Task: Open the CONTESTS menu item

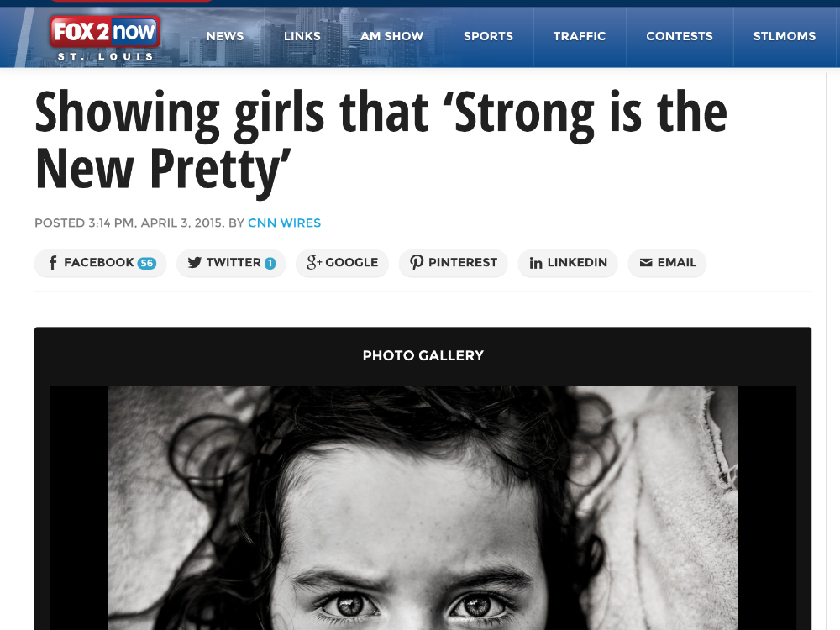Action: [x=680, y=36]
